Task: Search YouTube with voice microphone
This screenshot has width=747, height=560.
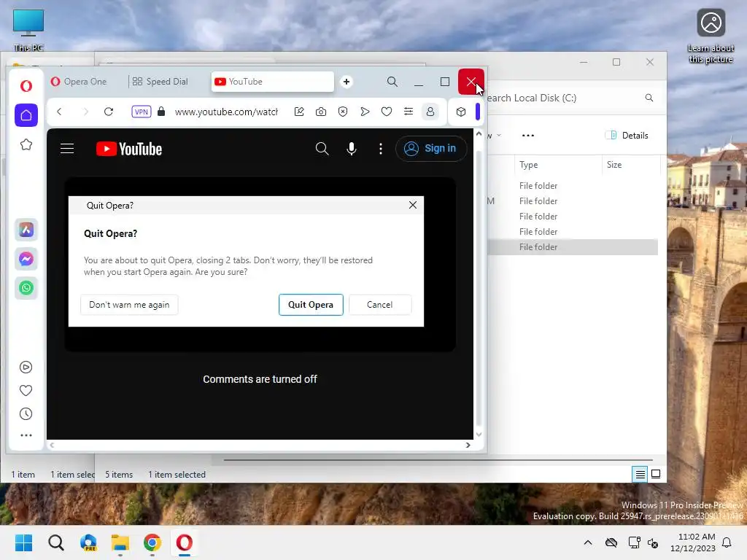Action: [x=352, y=149]
